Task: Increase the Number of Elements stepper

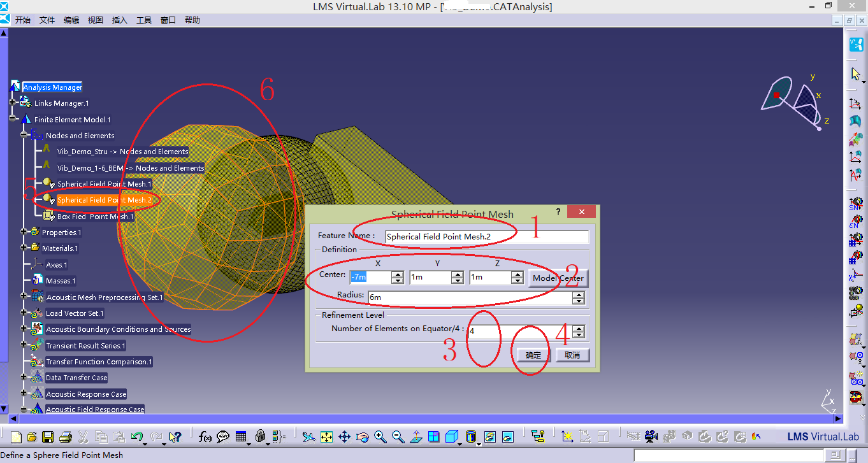Action: coord(579,327)
